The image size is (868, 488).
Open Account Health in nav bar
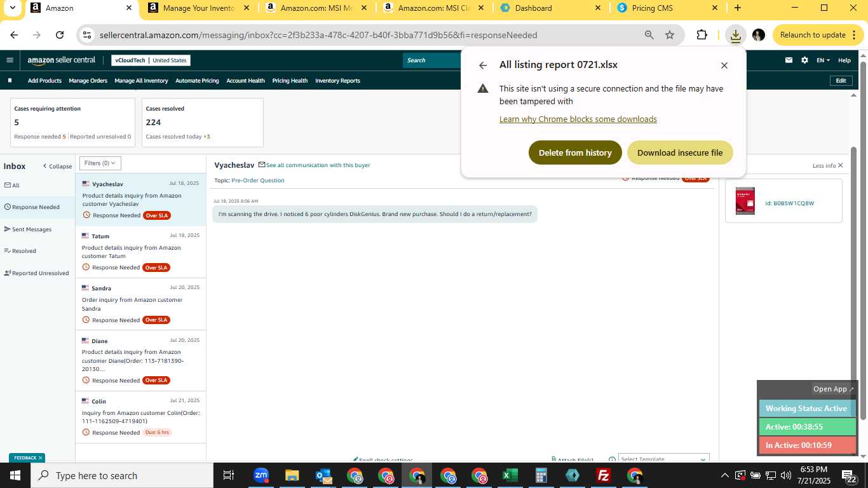pos(245,81)
